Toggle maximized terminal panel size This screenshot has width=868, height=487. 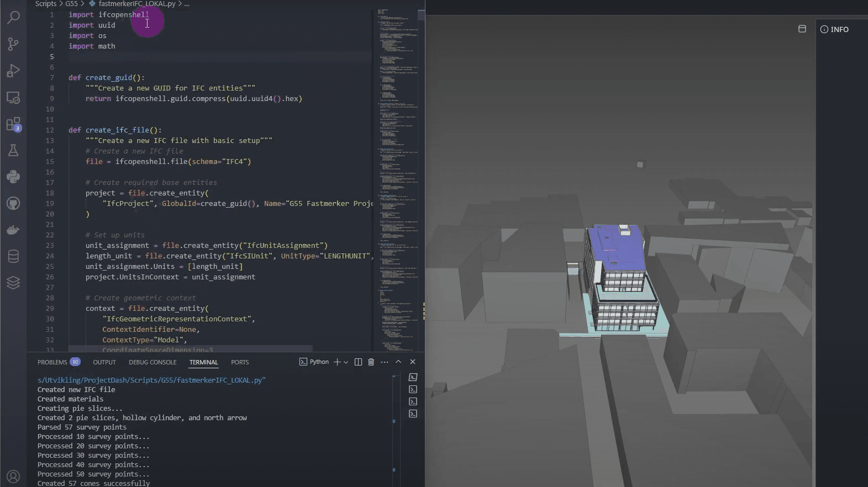pyautogui.click(x=398, y=362)
